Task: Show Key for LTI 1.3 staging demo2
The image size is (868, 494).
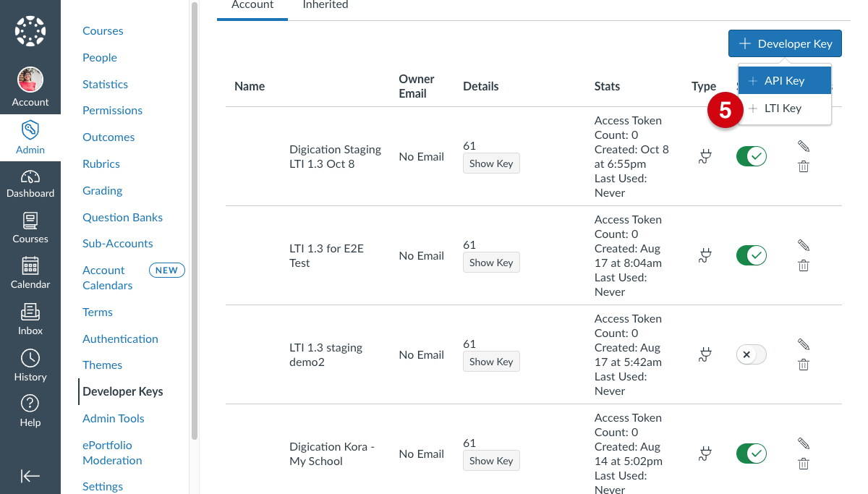Action: [x=491, y=362]
